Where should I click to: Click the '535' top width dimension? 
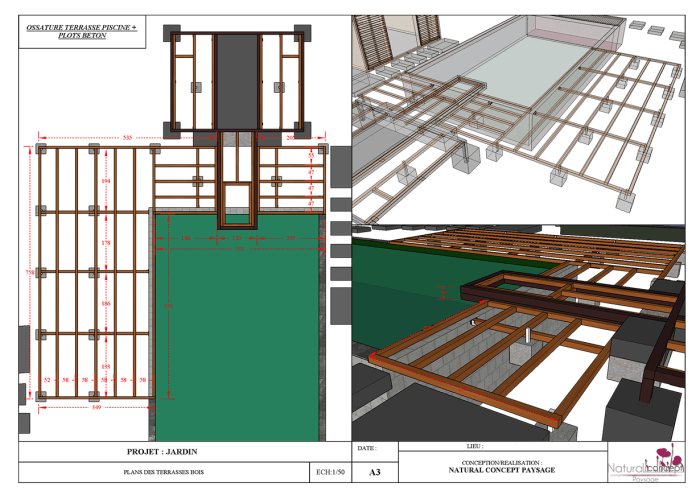pyautogui.click(x=127, y=137)
